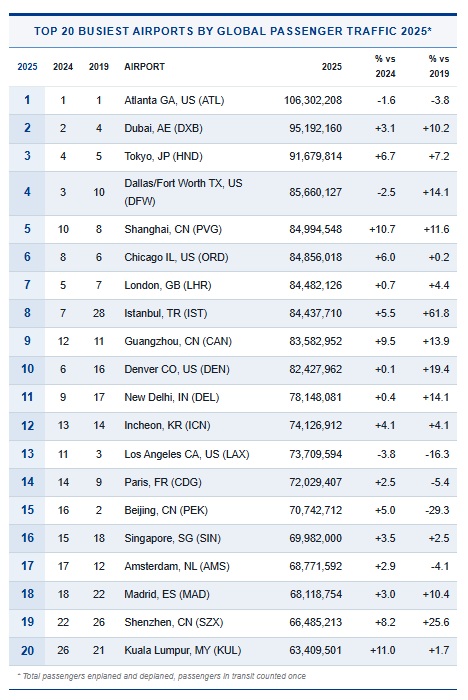Click the New Delhi, IN (DEL) entry
468x700 pixels.
171,397
